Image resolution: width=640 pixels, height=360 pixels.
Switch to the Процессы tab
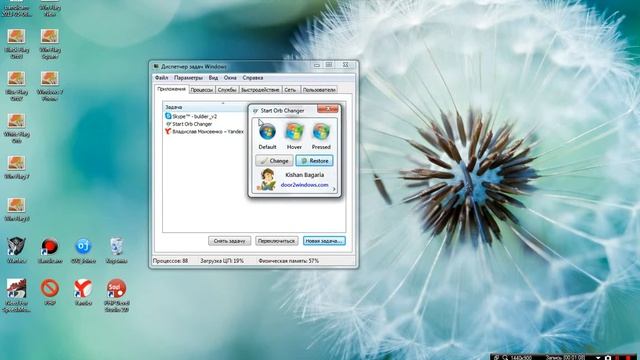click(x=202, y=90)
